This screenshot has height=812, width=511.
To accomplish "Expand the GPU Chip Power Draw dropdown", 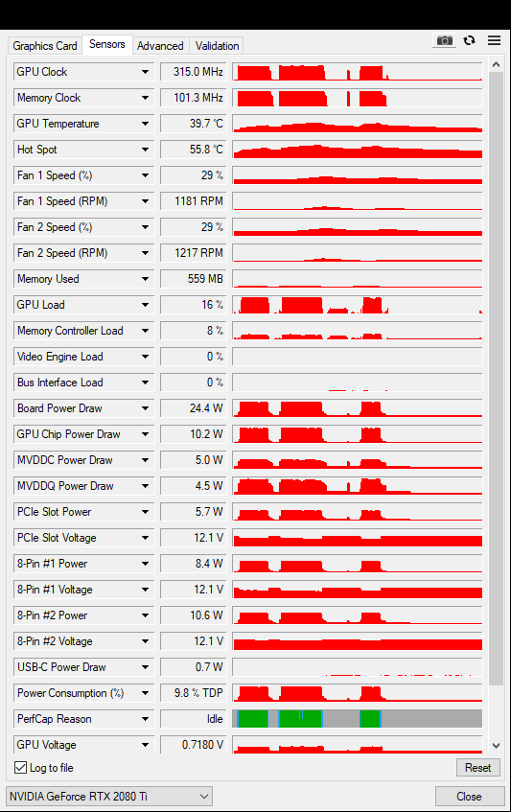I will point(145,434).
